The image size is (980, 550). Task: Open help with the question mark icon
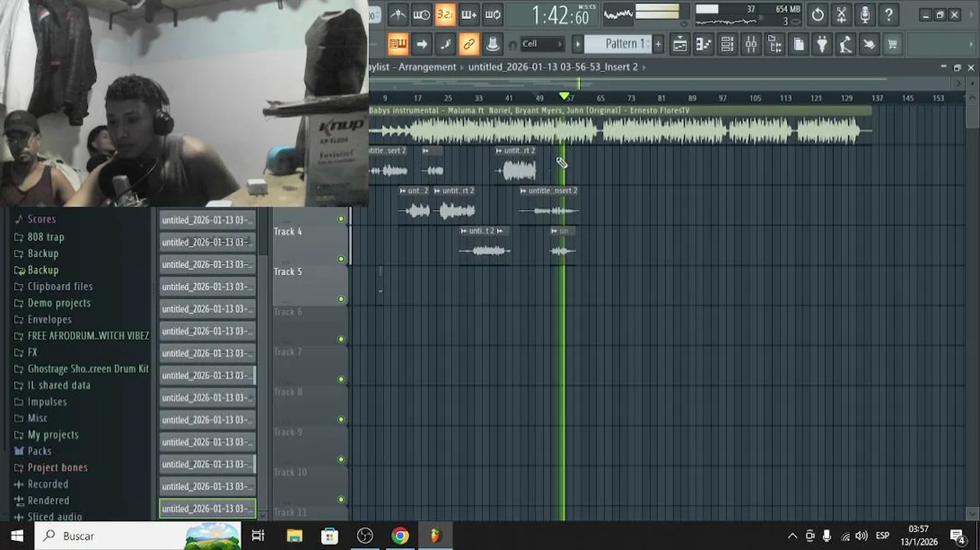pos(888,15)
